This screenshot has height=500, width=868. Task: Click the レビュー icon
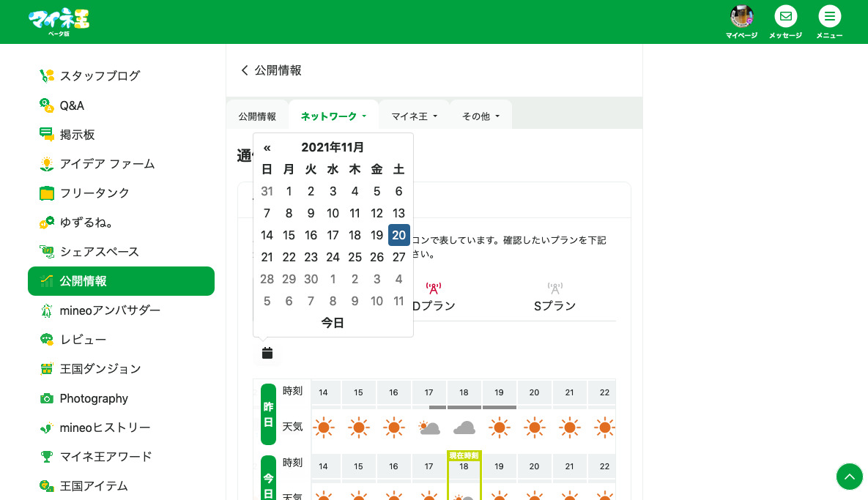[46, 340]
